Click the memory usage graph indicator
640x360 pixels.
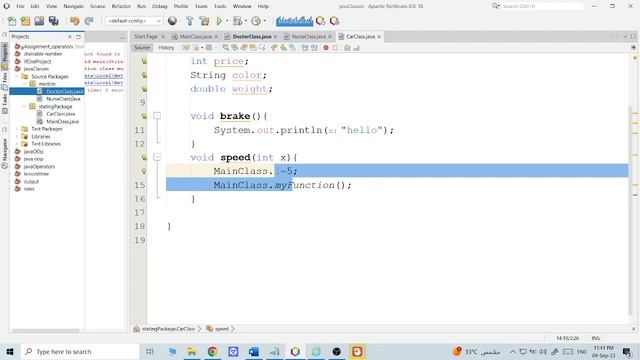click(294, 21)
